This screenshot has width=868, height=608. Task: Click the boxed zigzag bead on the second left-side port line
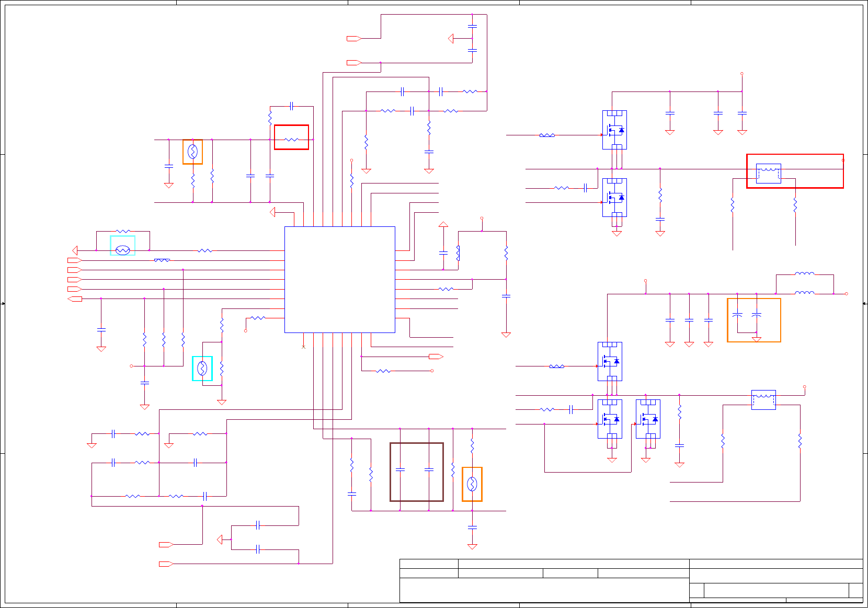coord(162,260)
